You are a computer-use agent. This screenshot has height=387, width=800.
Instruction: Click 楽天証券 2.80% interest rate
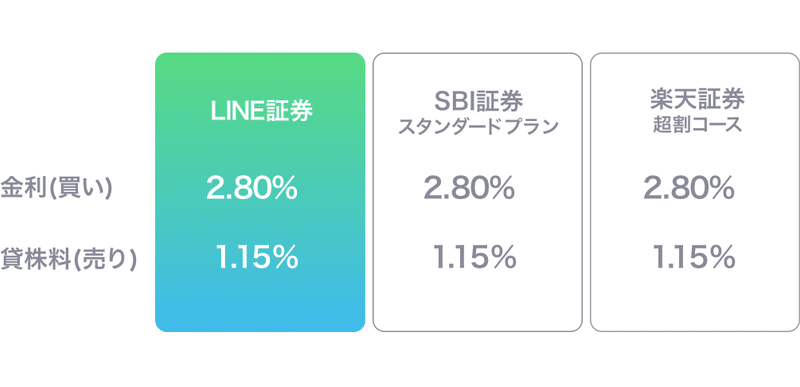tap(689, 189)
